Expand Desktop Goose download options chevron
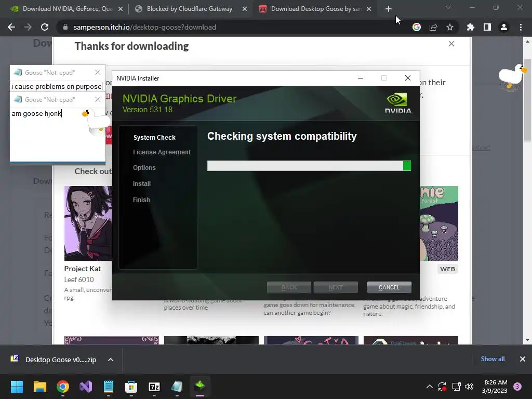The height and width of the screenshot is (399, 532). click(111, 360)
